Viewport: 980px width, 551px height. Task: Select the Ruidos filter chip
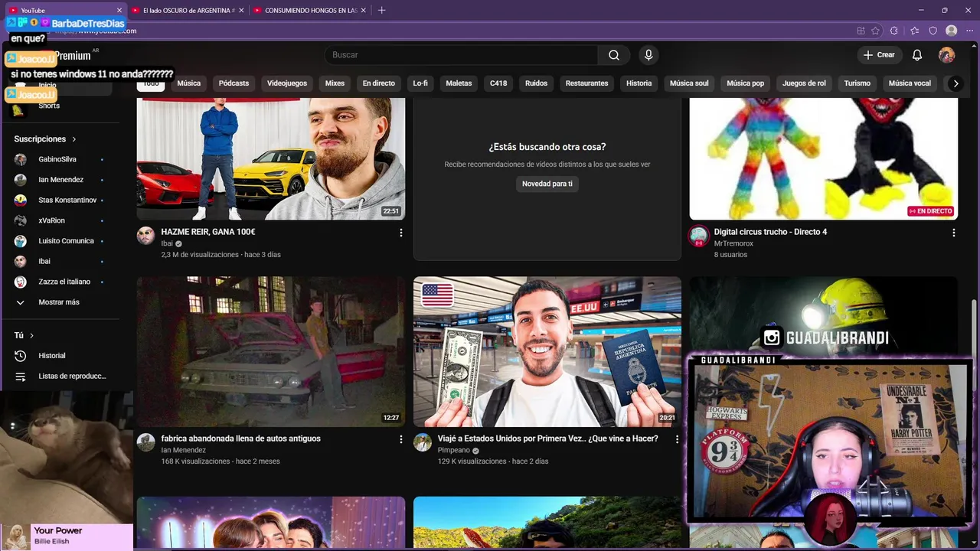coord(536,83)
